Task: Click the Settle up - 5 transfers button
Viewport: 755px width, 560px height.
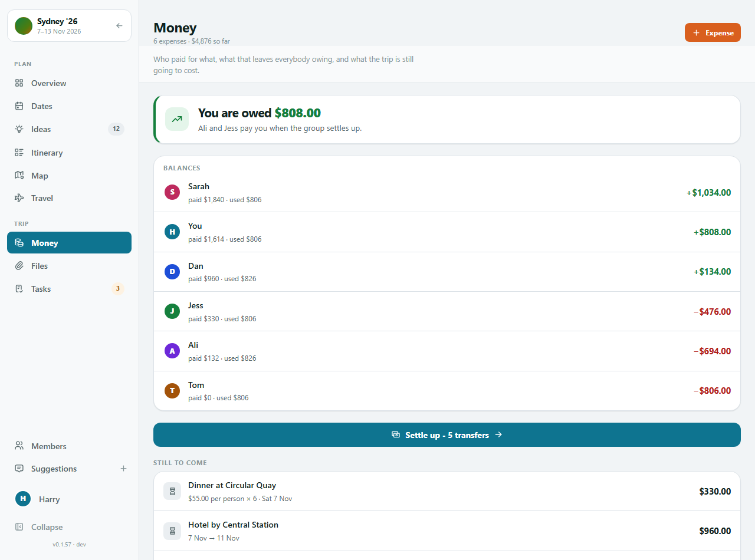Action: [x=447, y=434]
